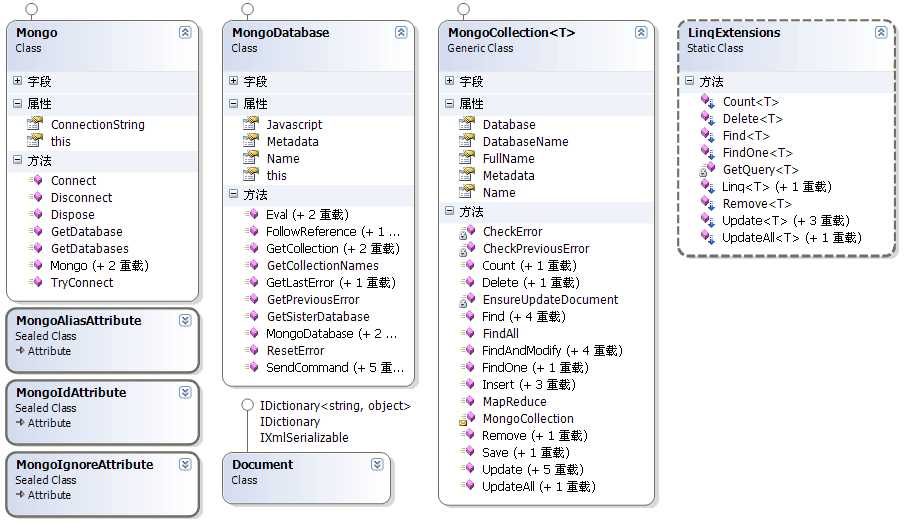Expand the MongoIdAttribute class chevron
The width and height of the screenshot is (905, 523).
[x=185, y=393]
